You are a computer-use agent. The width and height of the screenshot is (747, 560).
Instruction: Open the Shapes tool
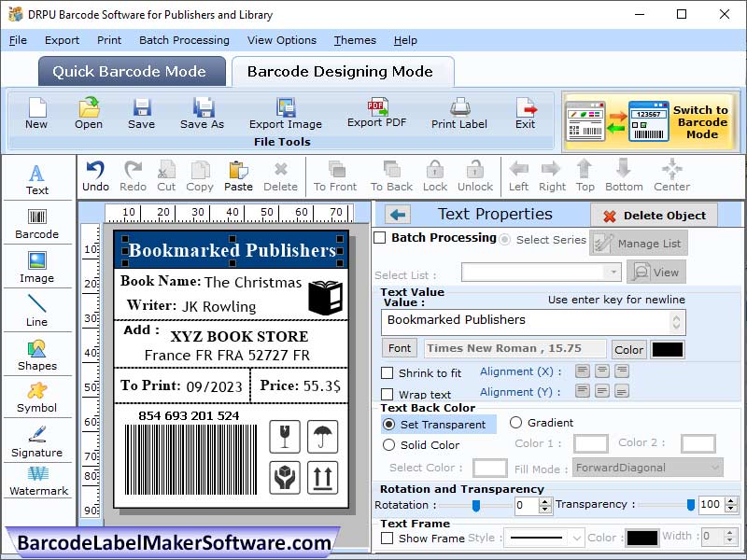click(x=37, y=355)
